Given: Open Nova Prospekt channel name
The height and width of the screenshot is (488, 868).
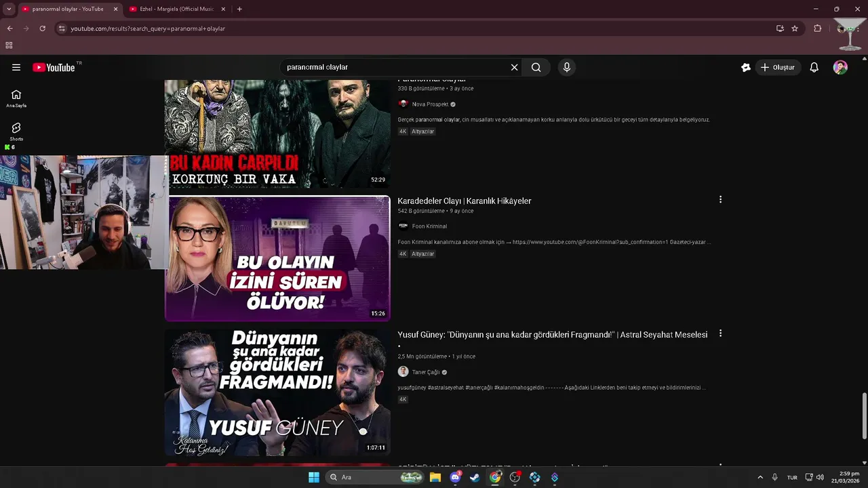Looking at the screenshot, I should tap(430, 104).
